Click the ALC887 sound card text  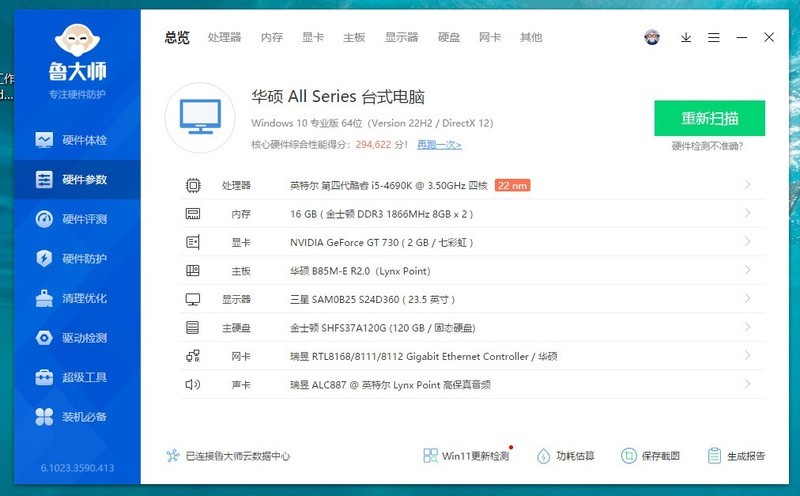click(390, 385)
